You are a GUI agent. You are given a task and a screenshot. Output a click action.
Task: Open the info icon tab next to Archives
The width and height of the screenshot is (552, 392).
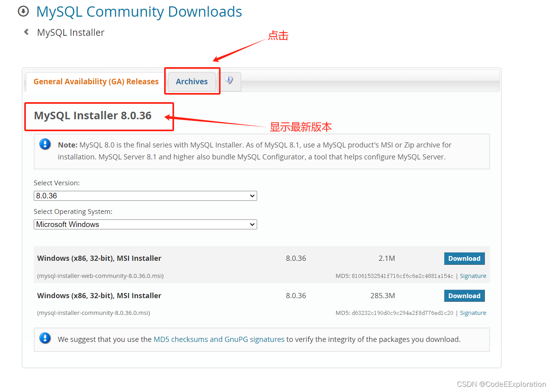(229, 80)
